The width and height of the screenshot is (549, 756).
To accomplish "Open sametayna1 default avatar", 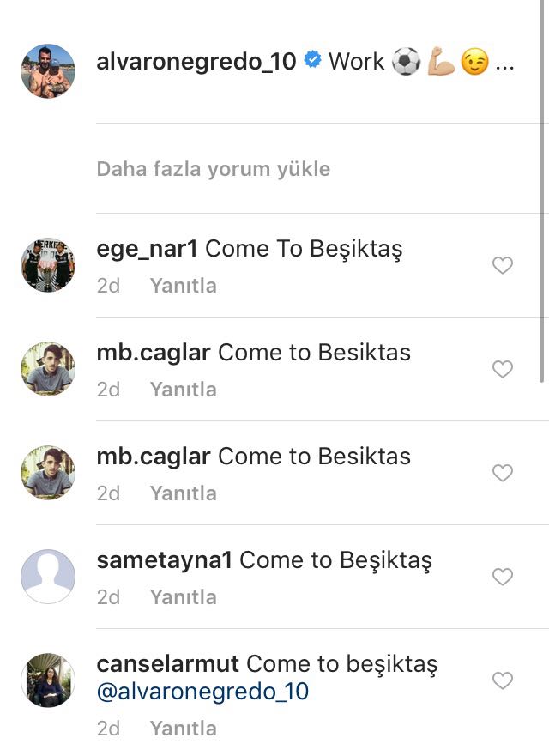I will [48, 576].
